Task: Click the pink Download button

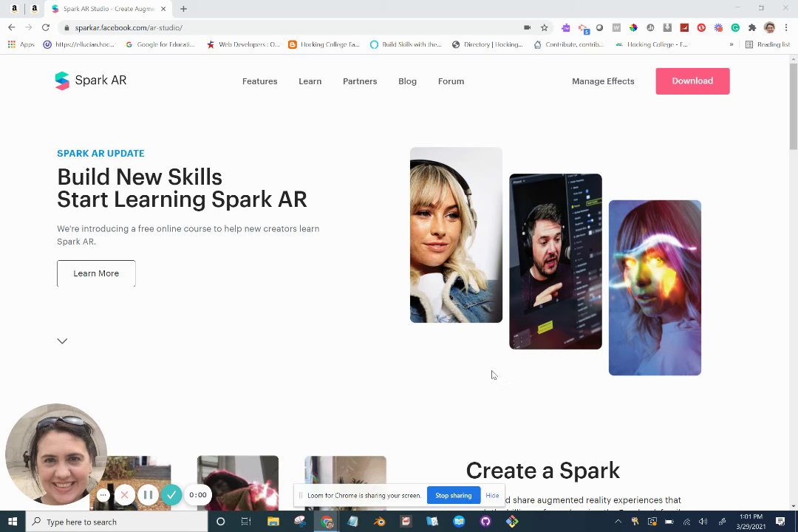Action: pos(692,81)
